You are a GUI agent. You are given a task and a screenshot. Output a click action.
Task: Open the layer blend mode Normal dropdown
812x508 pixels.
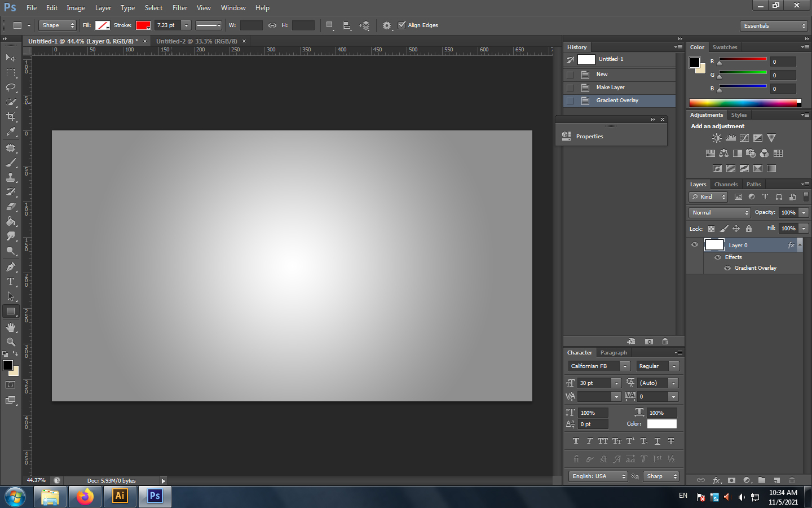(x=720, y=213)
